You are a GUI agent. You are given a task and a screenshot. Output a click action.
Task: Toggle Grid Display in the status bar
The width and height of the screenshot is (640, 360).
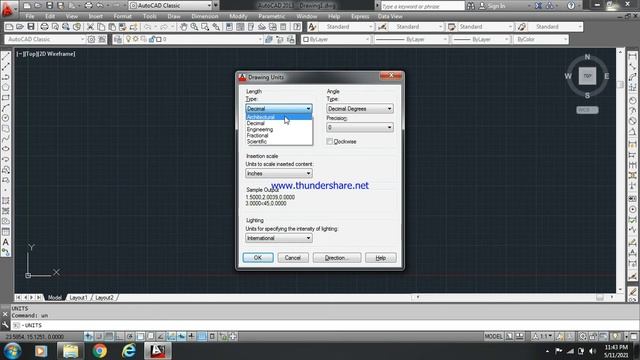(109, 336)
